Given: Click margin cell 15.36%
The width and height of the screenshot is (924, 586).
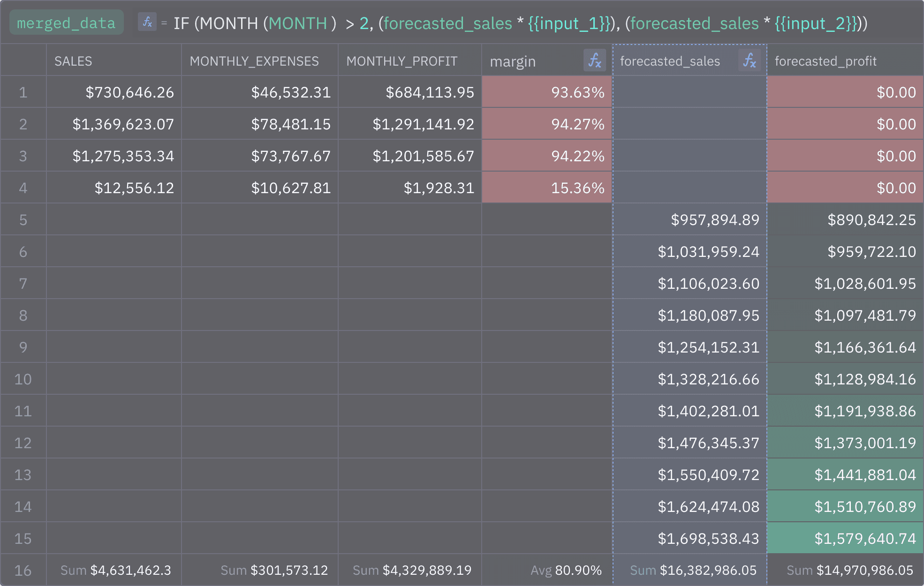Looking at the screenshot, I should click(x=547, y=188).
